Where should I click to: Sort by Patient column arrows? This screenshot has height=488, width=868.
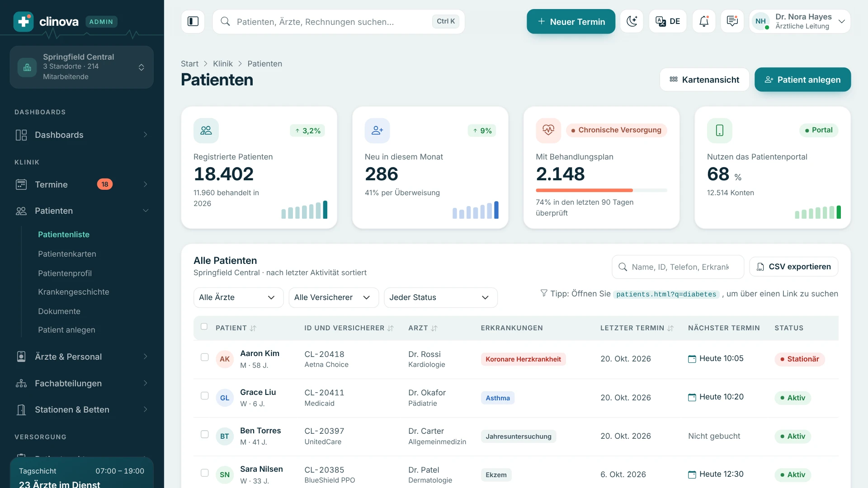tap(253, 328)
